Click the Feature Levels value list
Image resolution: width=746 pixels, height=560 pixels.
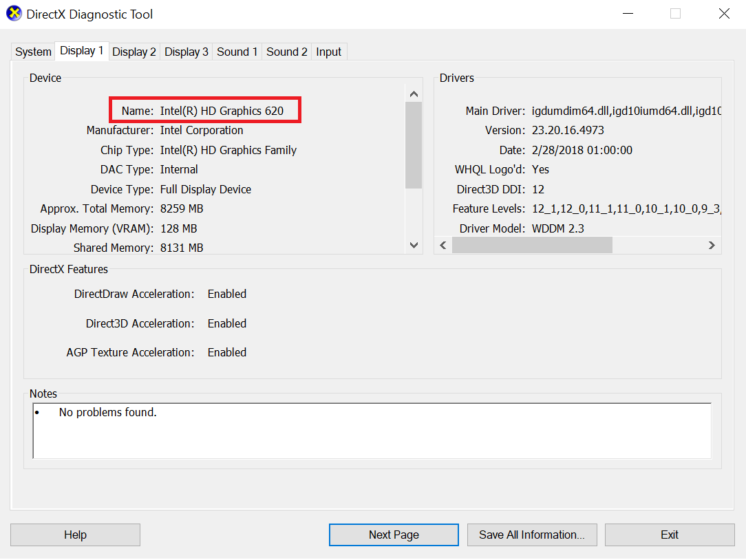626,209
